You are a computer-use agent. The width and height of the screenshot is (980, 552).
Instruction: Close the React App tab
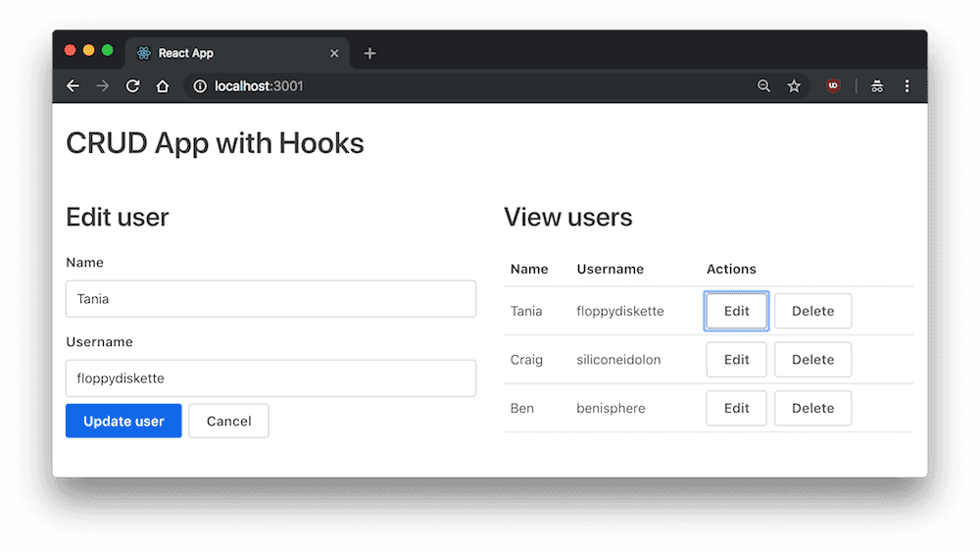(334, 53)
